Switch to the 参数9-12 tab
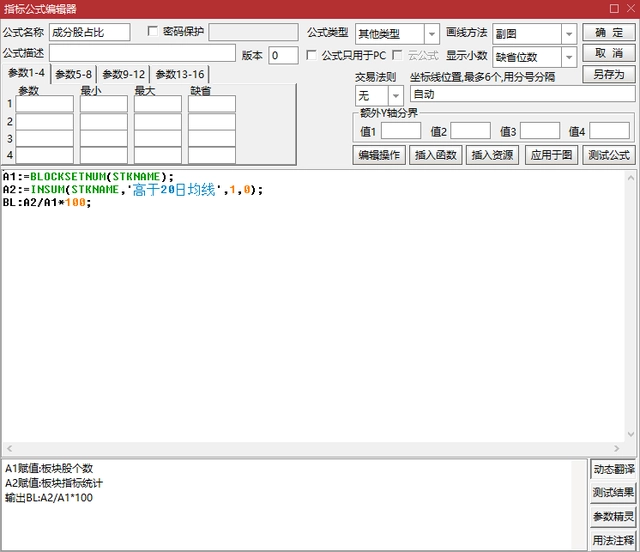 coord(123,74)
